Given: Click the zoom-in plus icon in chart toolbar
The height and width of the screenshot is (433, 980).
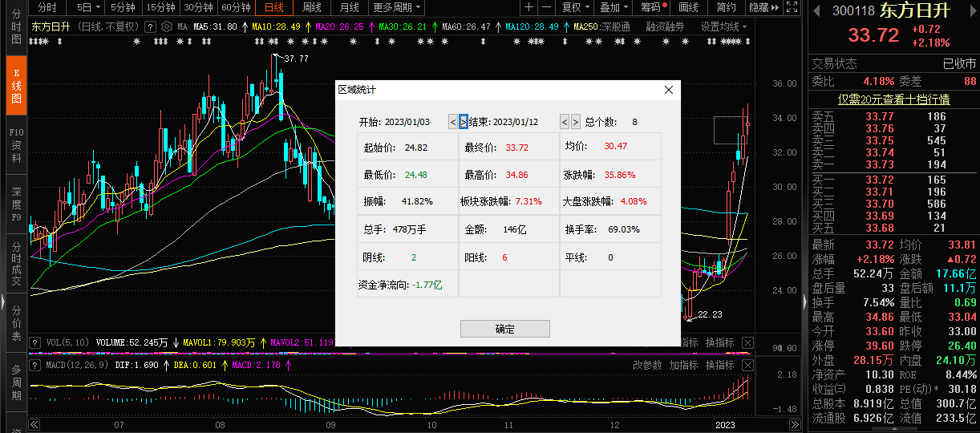Looking at the screenshot, I should pyautogui.click(x=528, y=7).
